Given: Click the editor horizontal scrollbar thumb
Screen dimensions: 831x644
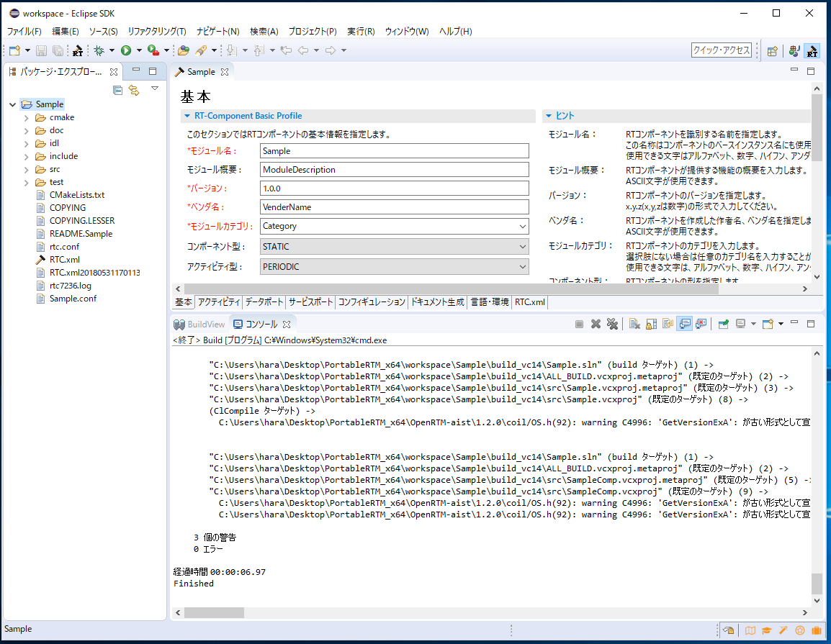Looking at the screenshot, I should point(451,289).
